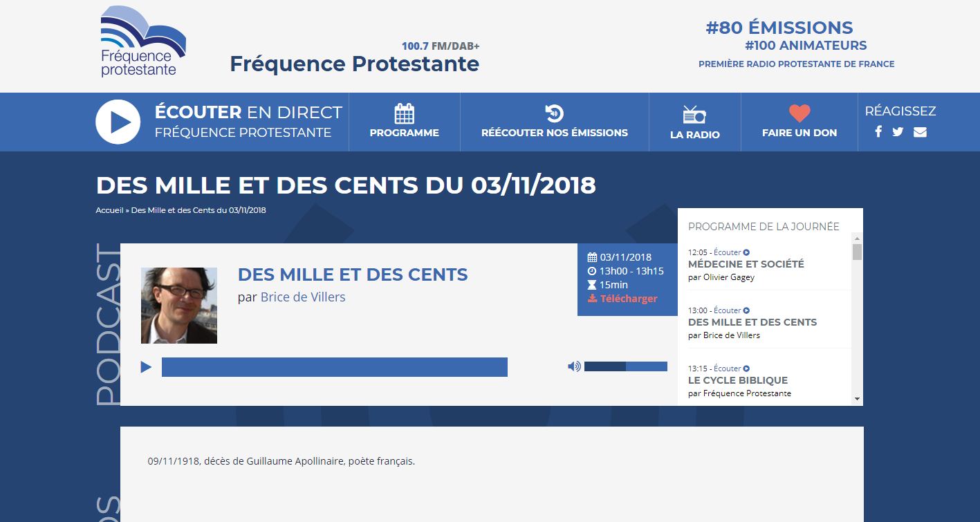This screenshot has width=980, height=522.
Task: Click the Réécouter nos émissions replay icon
Action: (554, 113)
